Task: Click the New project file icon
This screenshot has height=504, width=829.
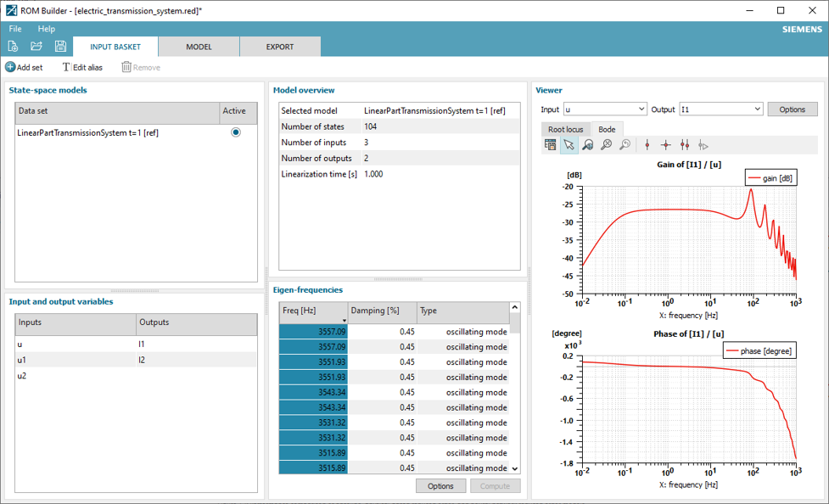Action: [x=13, y=46]
